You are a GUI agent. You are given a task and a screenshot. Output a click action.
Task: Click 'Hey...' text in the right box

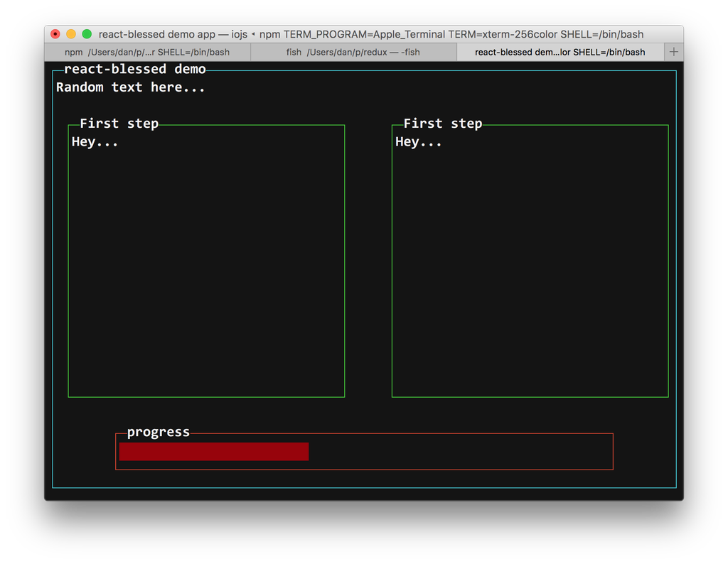point(418,142)
